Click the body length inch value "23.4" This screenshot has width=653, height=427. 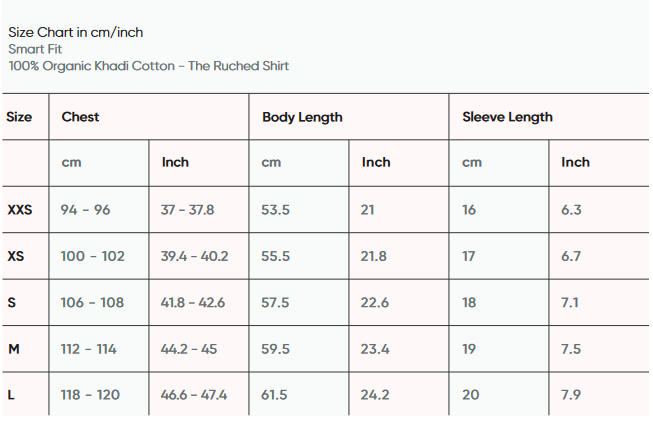click(x=375, y=348)
